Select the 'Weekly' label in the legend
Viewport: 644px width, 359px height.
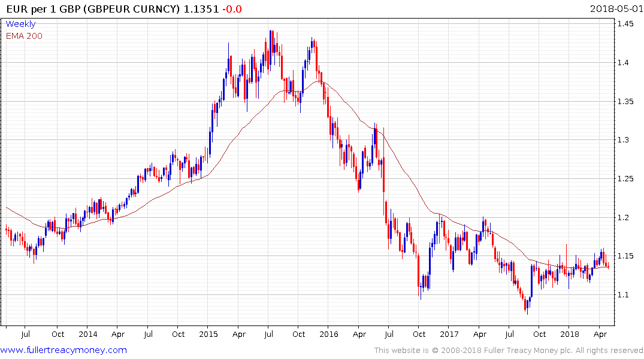click(x=20, y=24)
